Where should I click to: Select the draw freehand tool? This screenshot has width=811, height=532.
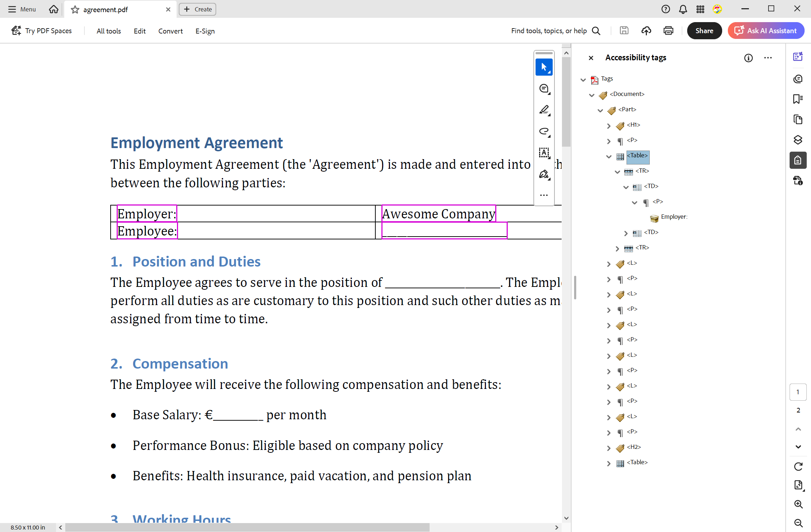pyautogui.click(x=543, y=131)
